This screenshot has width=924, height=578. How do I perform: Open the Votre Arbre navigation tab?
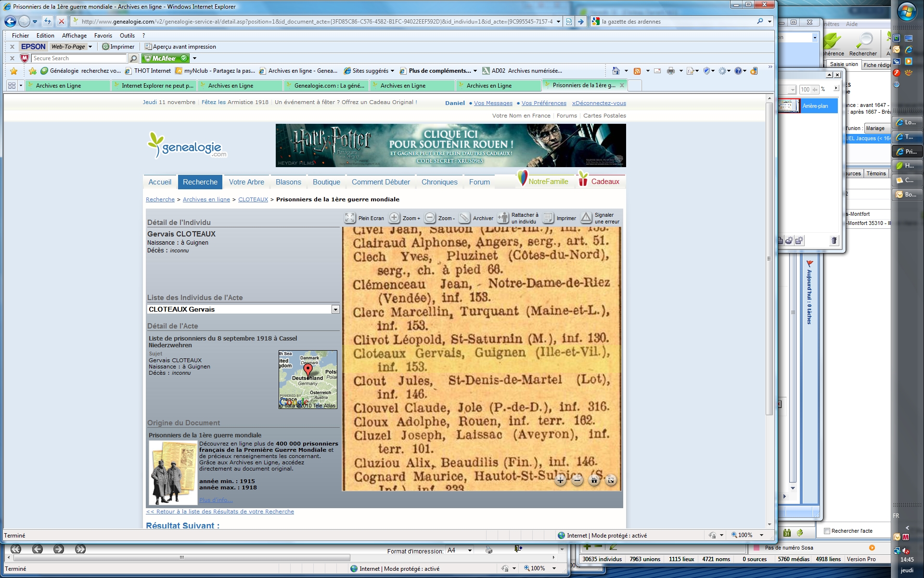tap(246, 182)
